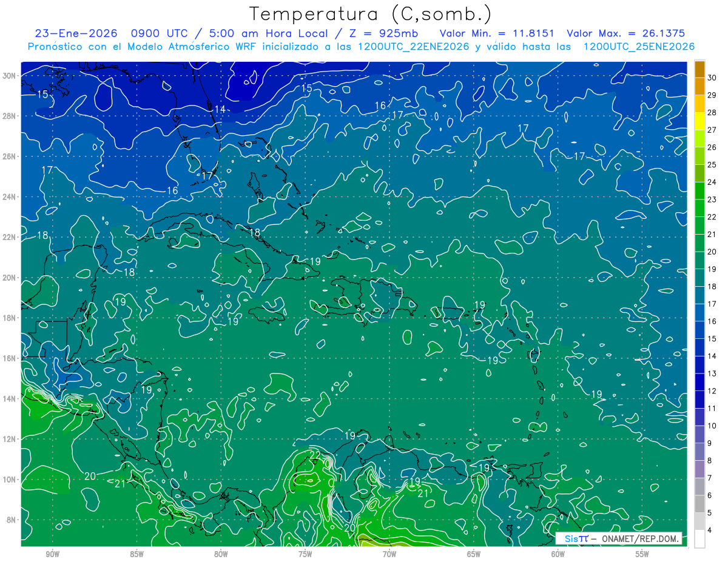Click the "20N" latitude axis label
The image size is (728, 562).
[x=10, y=278]
